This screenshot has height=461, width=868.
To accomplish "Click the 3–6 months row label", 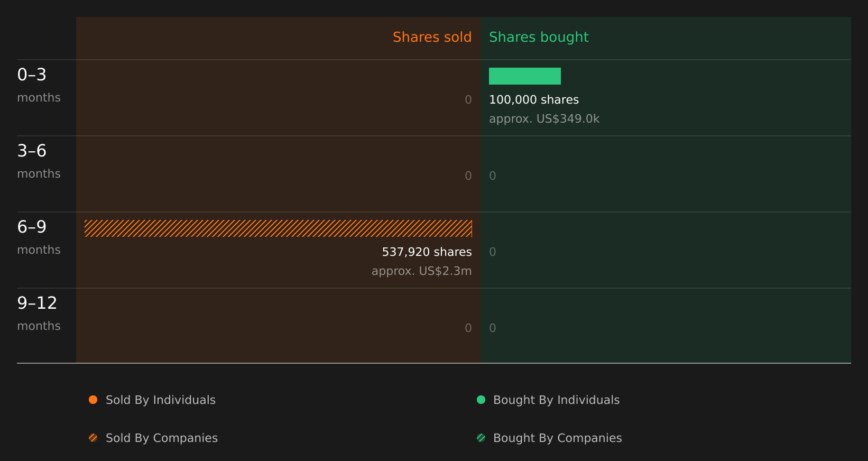I will tap(39, 161).
